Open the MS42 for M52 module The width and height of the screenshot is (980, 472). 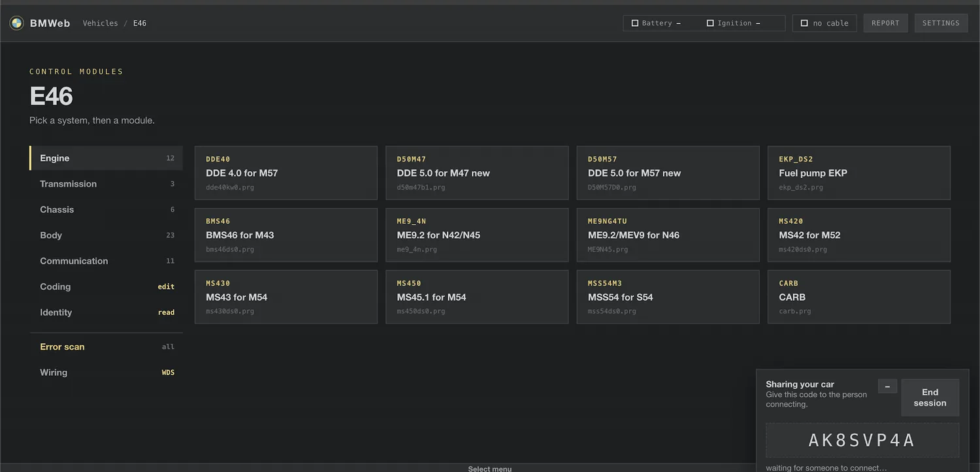(x=859, y=235)
